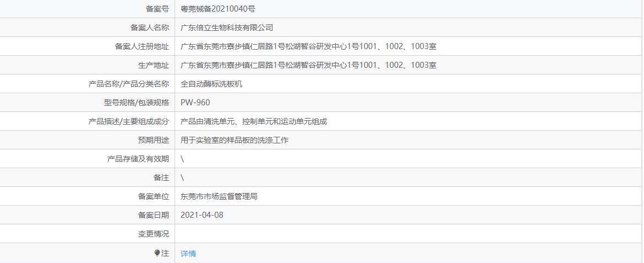Click the 预期用途 label
Screen dimensions: 644x263
click(x=153, y=140)
